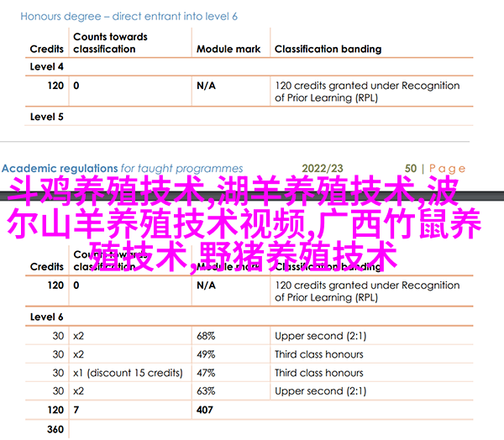Screen dimensions: 504x440
Task: Click the 'Honours degree – direct entrant into level 6' heading
Action: click(x=129, y=17)
